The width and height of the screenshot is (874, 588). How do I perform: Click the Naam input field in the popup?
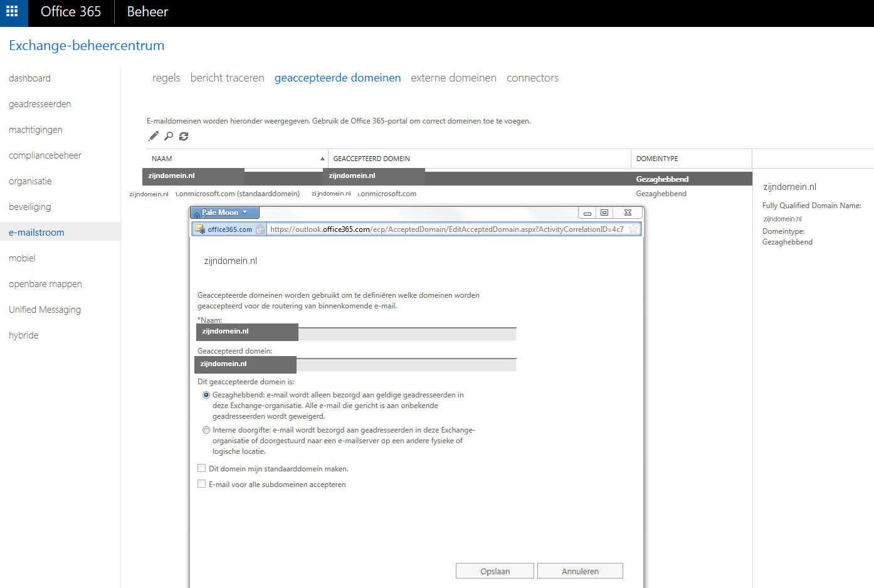point(357,333)
